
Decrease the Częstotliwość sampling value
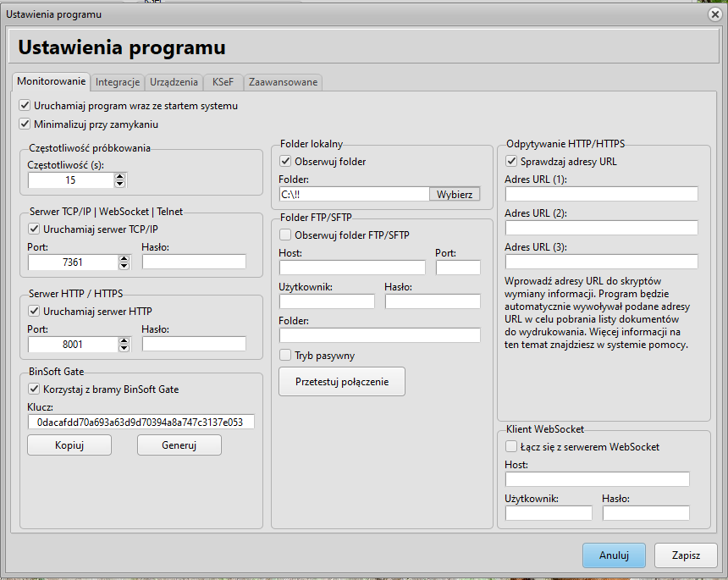click(x=119, y=184)
